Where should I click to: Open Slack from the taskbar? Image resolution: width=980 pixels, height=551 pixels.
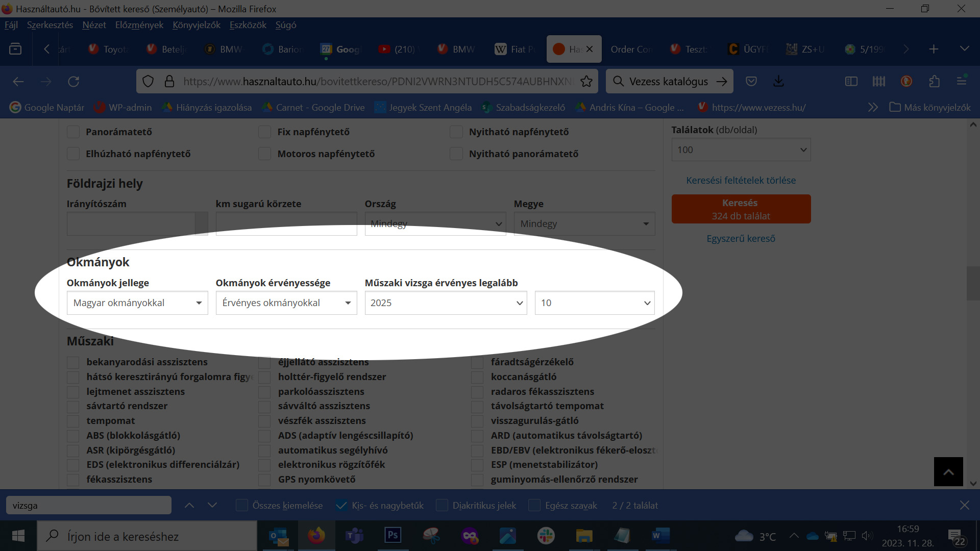(546, 536)
